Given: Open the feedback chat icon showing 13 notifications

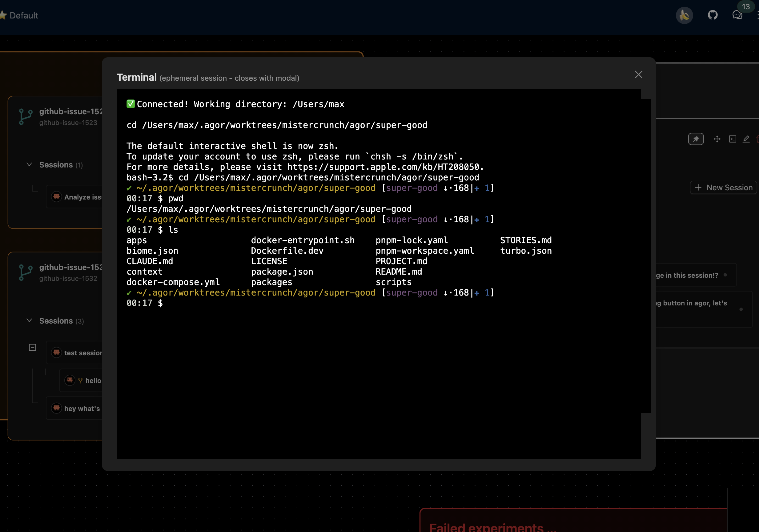Looking at the screenshot, I should point(737,15).
